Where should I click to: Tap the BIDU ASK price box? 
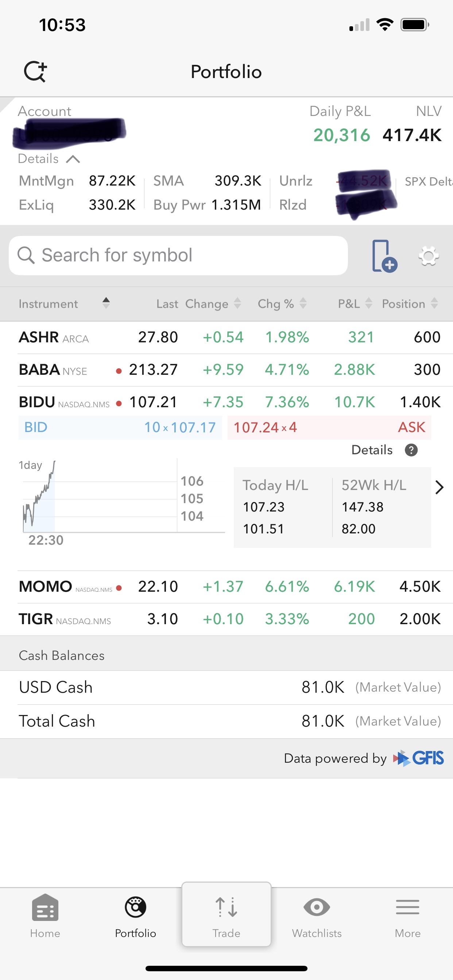coord(329,428)
